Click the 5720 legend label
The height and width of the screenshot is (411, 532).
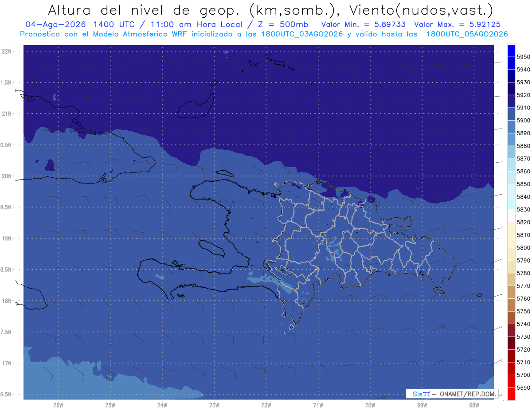[523, 349]
